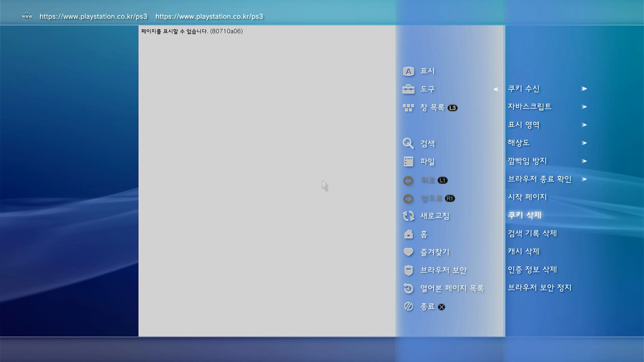The image size is (644, 362).
Task: Click the 앞으로 forward arrow icon
Action: tap(408, 199)
